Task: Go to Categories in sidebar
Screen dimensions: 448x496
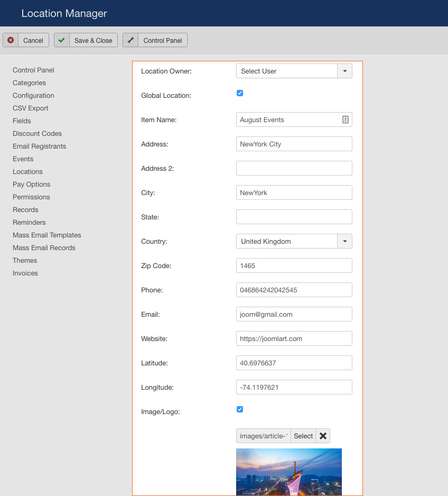Action: coord(30,82)
